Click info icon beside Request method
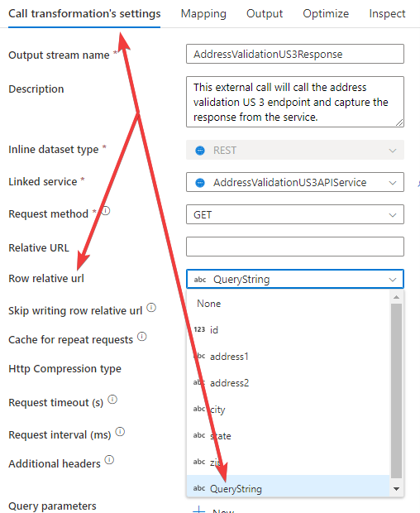 [106, 211]
